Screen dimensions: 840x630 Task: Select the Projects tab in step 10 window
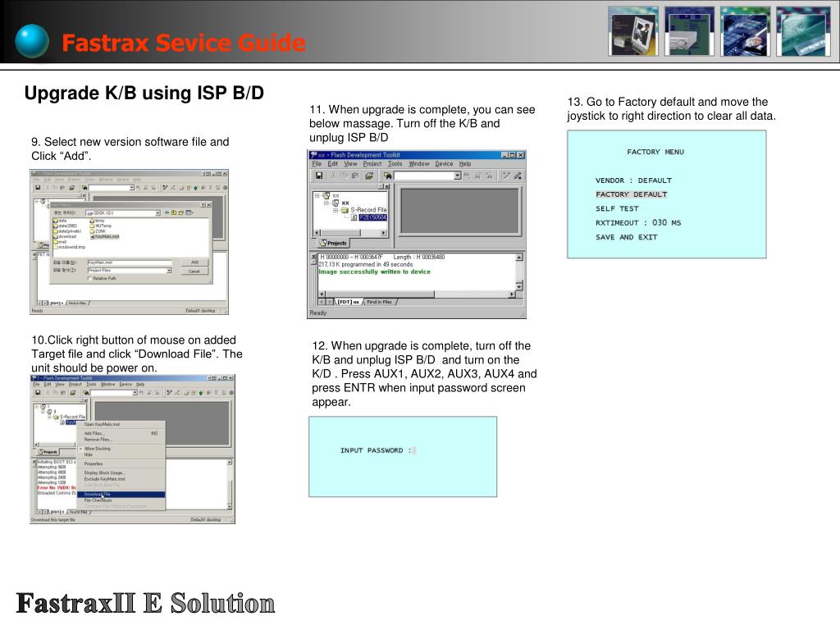point(48,452)
